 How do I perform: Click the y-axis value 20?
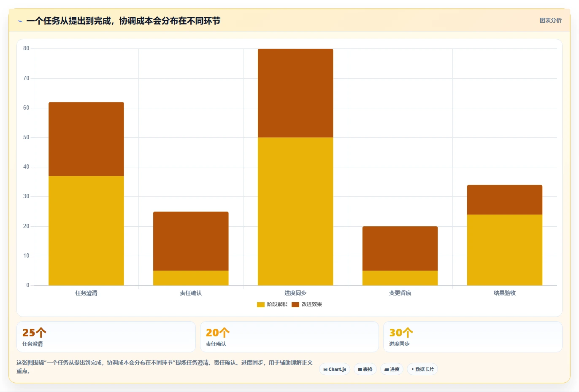pyautogui.click(x=26, y=226)
